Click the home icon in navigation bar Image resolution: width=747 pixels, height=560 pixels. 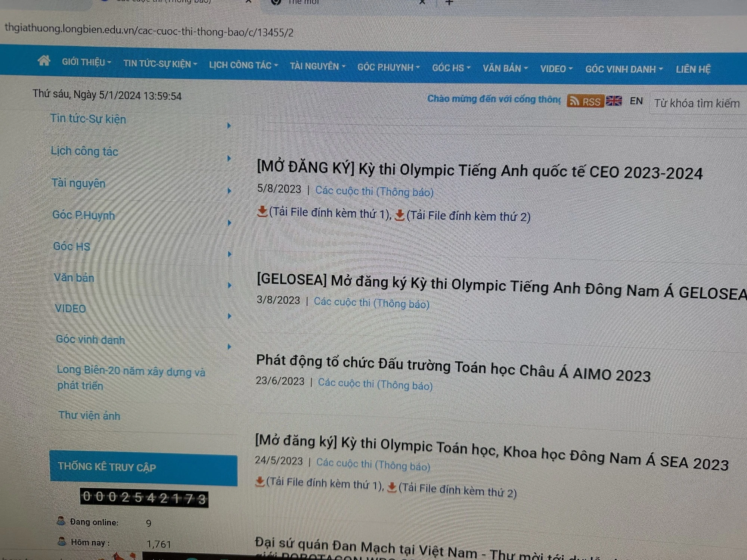(x=44, y=60)
